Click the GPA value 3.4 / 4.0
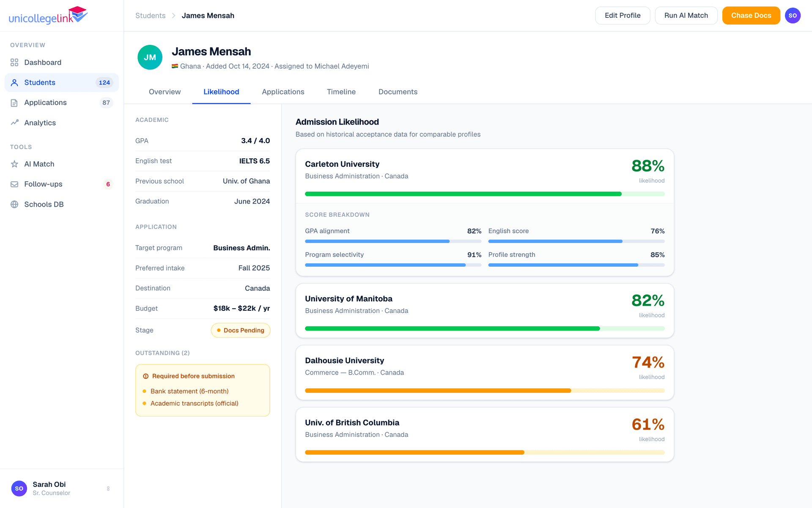812x508 pixels. [x=255, y=141]
